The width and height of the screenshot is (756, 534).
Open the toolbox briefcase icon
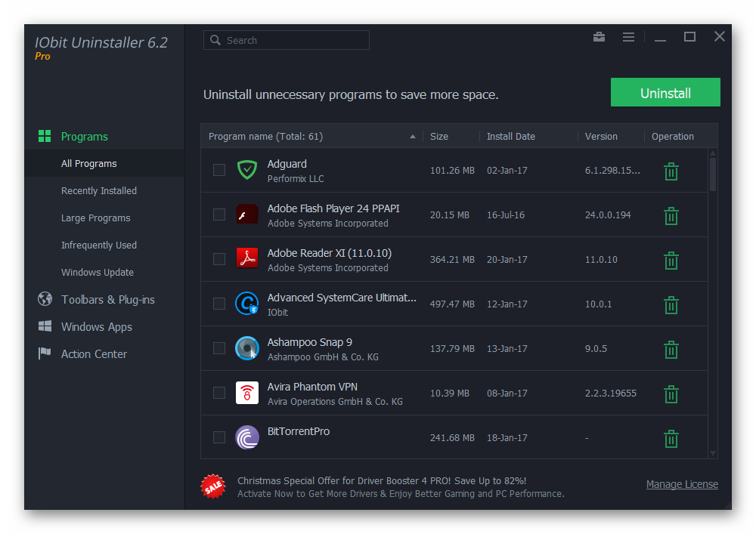pyautogui.click(x=599, y=37)
